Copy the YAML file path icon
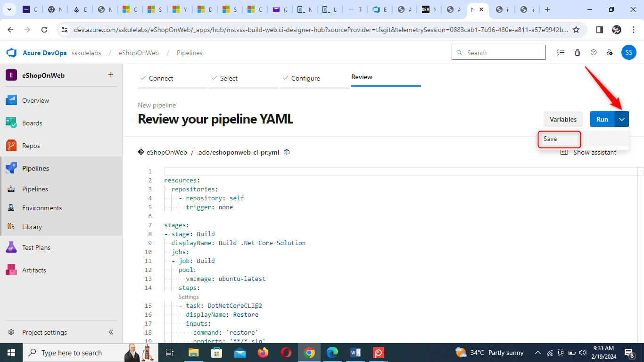The width and height of the screenshot is (644, 362). coord(287,152)
